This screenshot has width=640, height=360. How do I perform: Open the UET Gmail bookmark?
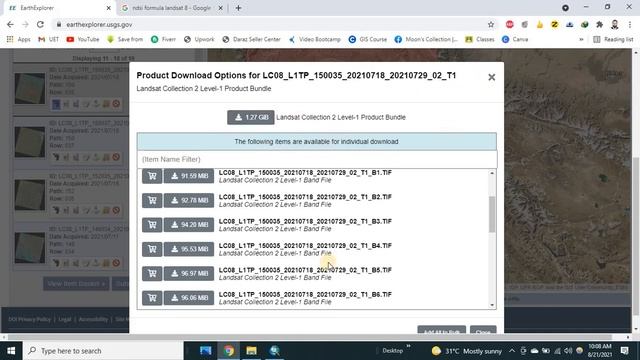pos(49,39)
